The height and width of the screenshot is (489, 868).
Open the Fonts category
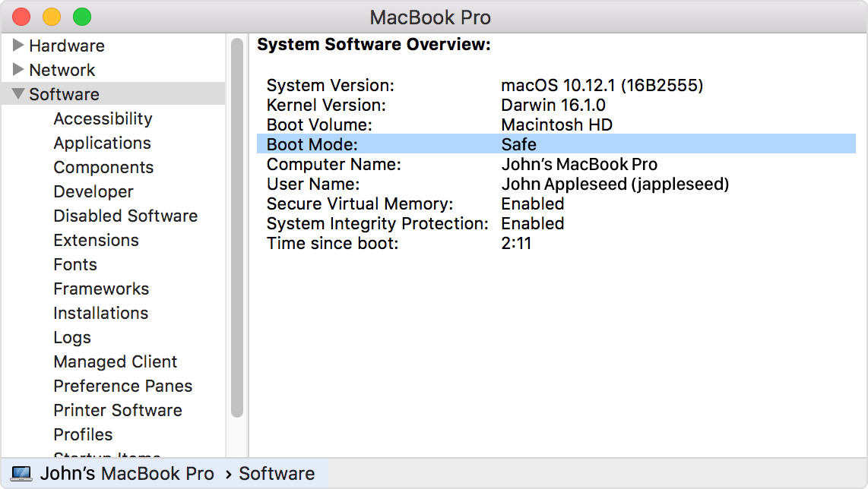pos(74,264)
